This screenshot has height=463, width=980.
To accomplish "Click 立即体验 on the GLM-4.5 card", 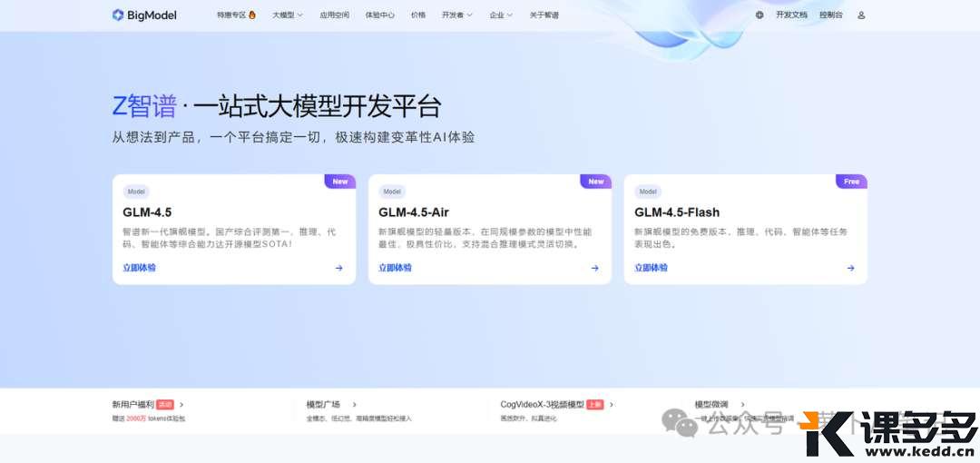I will click(140, 268).
